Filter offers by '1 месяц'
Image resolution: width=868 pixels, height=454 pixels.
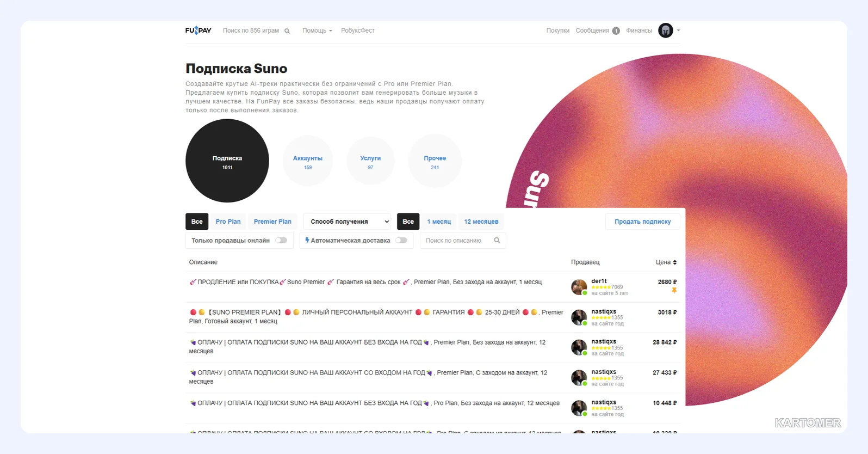[439, 222]
